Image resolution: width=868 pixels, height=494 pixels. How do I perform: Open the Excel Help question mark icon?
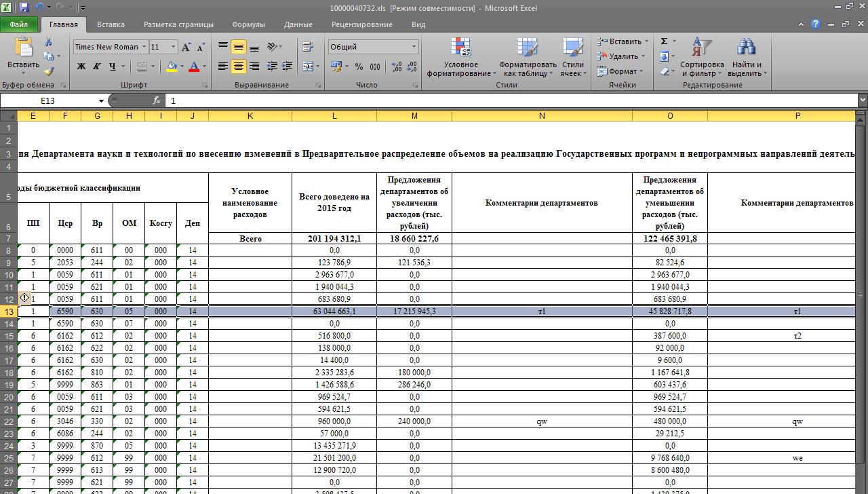(816, 24)
